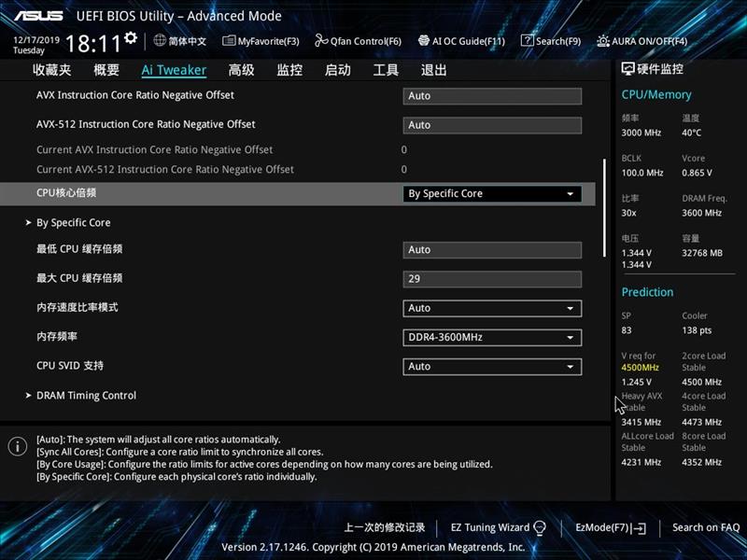
Task: Open time settings gear icon
Action: click(131, 37)
